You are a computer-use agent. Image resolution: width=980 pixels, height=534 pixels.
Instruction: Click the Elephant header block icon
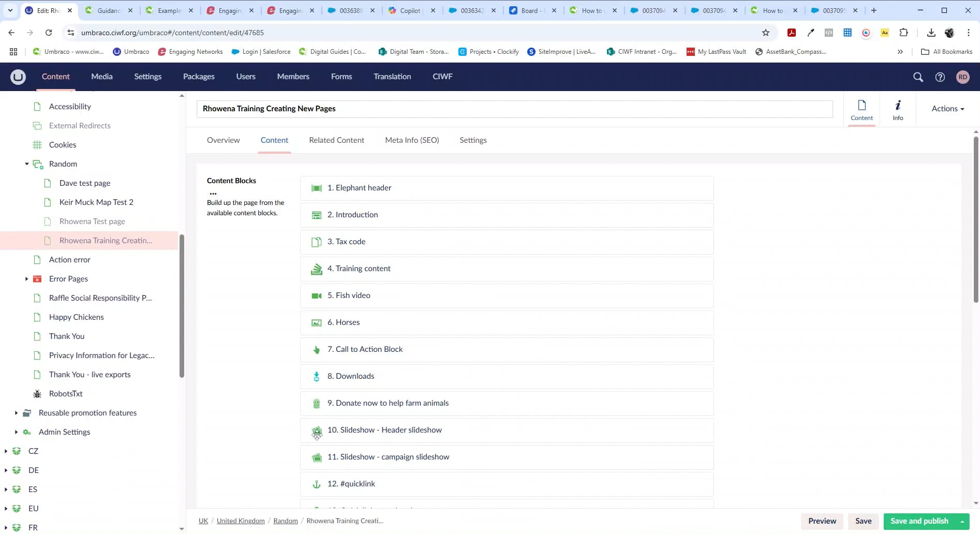(316, 188)
